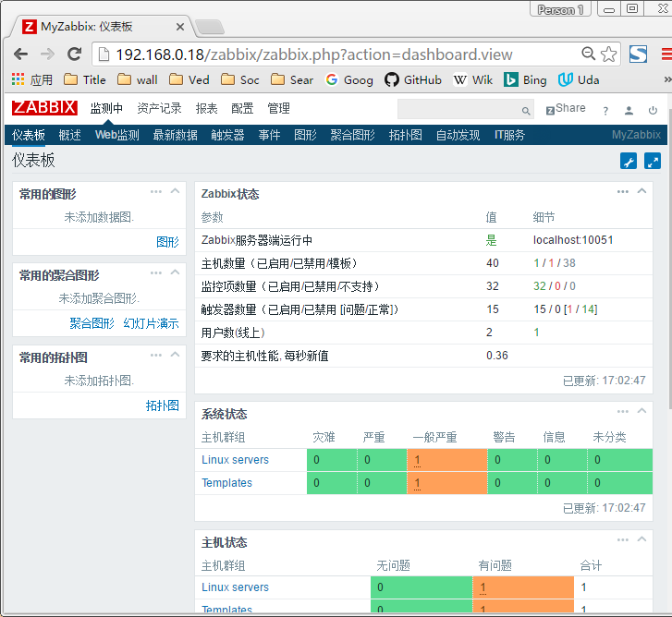Image resolution: width=672 pixels, height=617 pixels.
Task: Open the wall bookmark folder
Action: click(x=137, y=79)
